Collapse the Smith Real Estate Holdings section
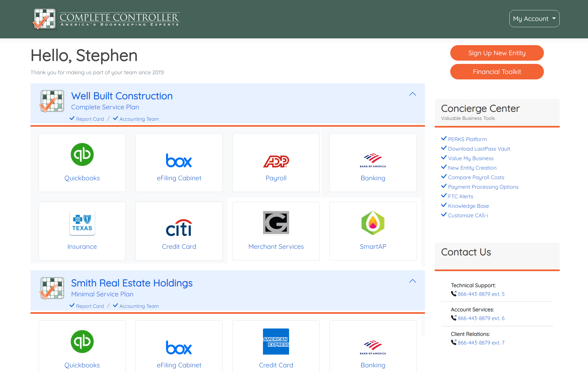The height and width of the screenshot is (372, 588). coord(412,281)
